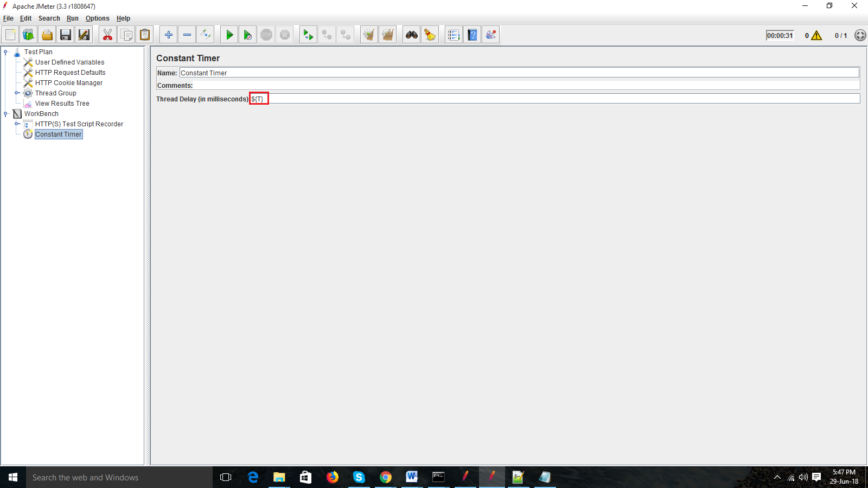The width and height of the screenshot is (868, 488).
Task: Click the Open file folder icon
Action: 47,35
